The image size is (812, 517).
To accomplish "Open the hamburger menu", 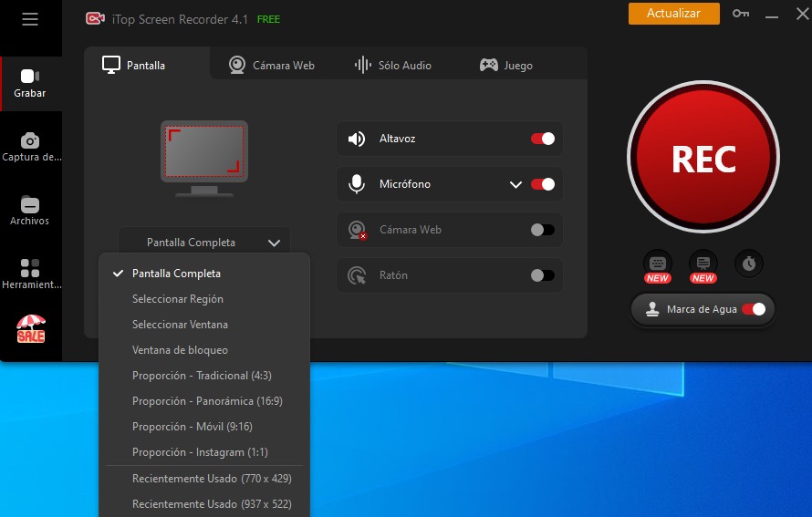I will click(x=30, y=19).
